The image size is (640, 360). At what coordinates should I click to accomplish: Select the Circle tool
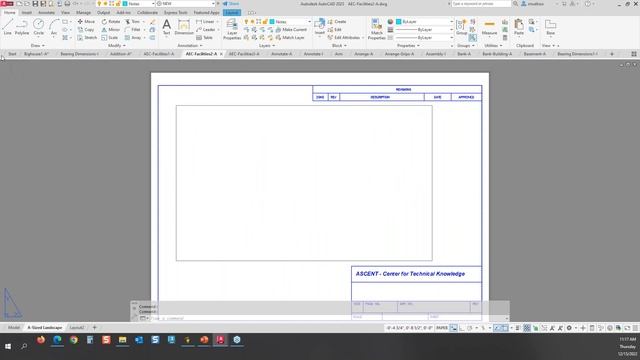click(x=38, y=27)
